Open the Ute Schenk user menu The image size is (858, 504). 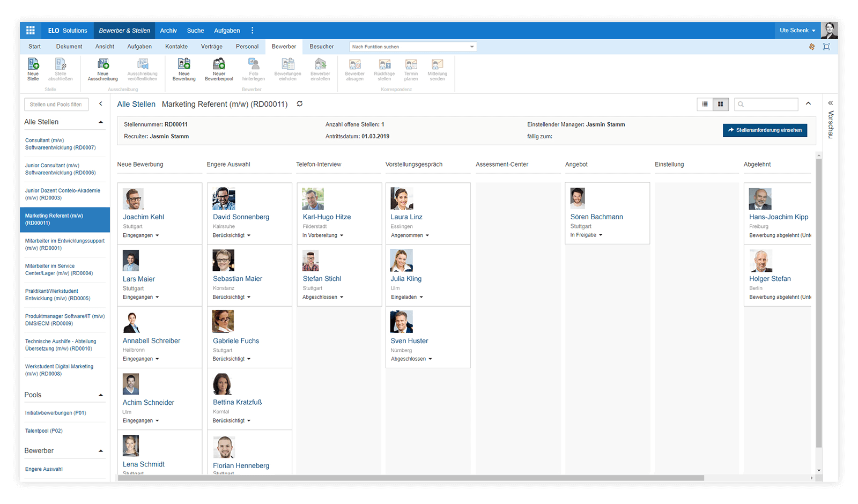point(797,31)
